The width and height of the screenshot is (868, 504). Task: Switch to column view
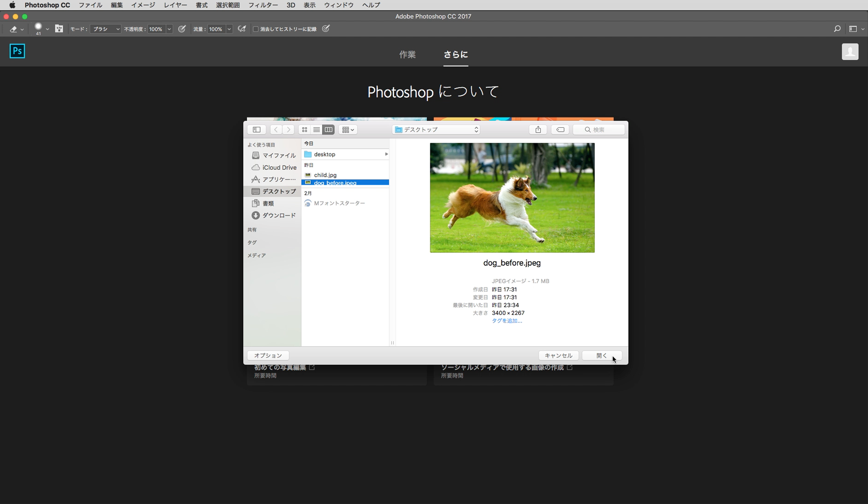point(329,130)
